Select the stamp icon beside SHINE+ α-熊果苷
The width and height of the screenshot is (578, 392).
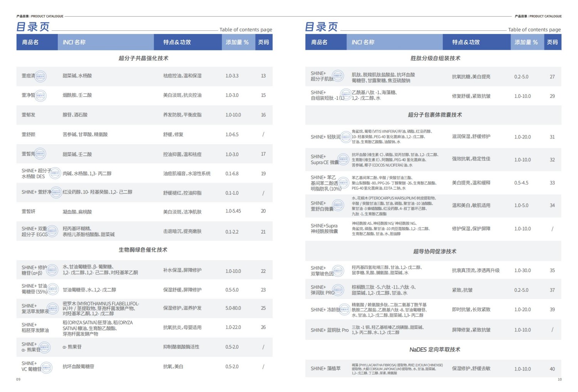45,347
